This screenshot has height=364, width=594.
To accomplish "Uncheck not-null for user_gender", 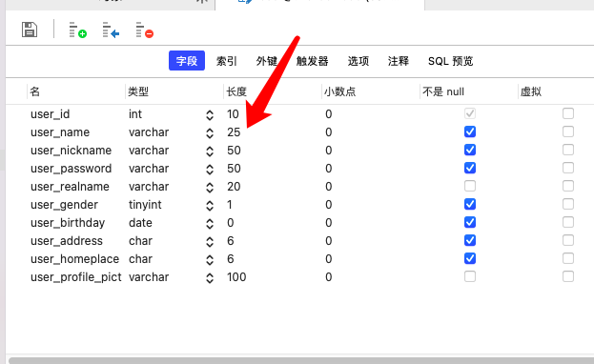I will [x=470, y=204].
